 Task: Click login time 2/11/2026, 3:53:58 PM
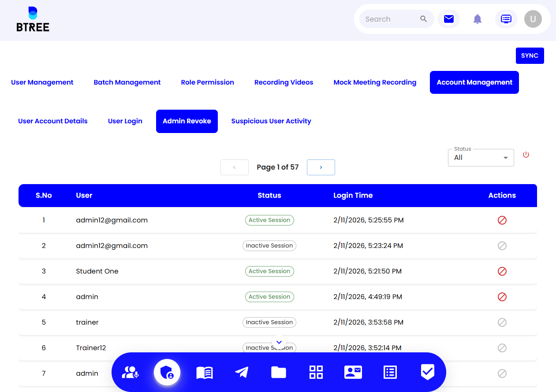(369, 322)
